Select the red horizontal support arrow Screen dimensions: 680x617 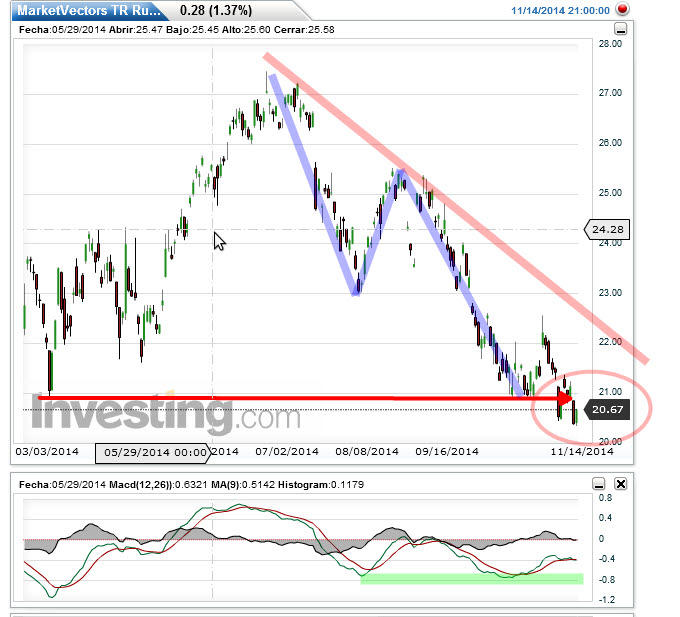click(300, 398)
